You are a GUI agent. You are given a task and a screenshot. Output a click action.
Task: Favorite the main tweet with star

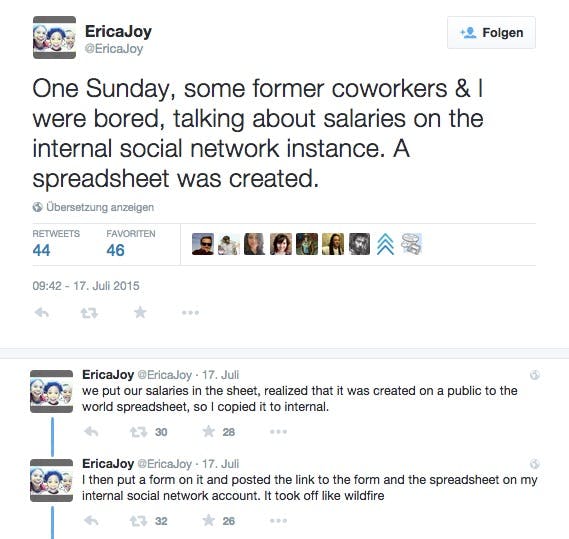[x=140, y=312]
